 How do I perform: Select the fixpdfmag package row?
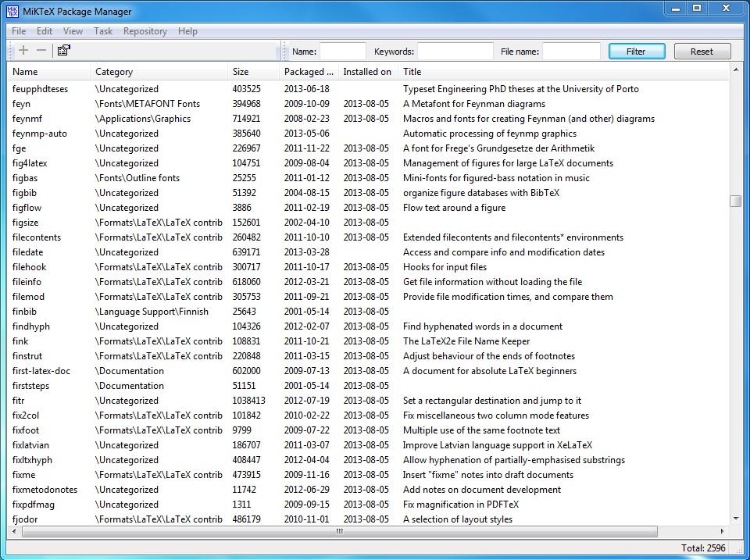(368, 504)
